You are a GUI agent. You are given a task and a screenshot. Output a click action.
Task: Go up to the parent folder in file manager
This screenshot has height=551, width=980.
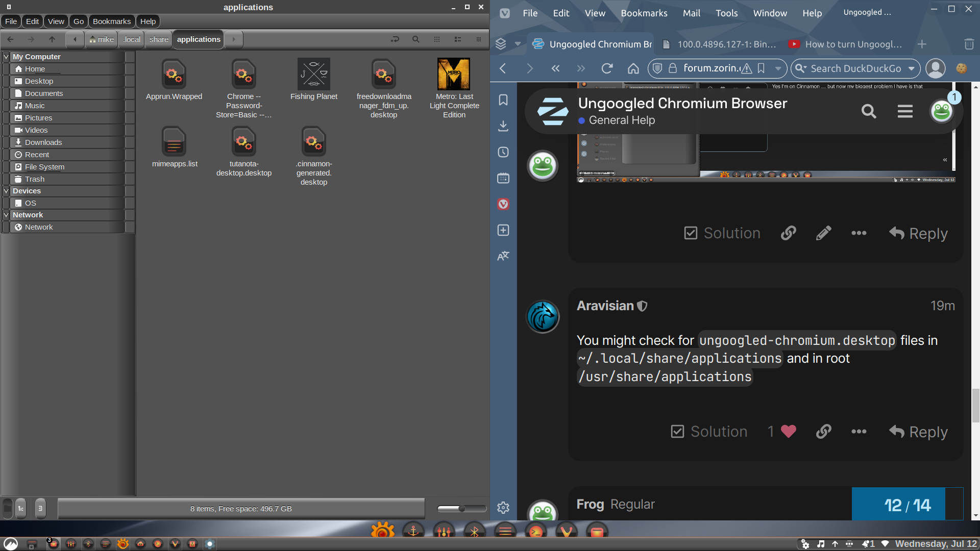point(52,39)
